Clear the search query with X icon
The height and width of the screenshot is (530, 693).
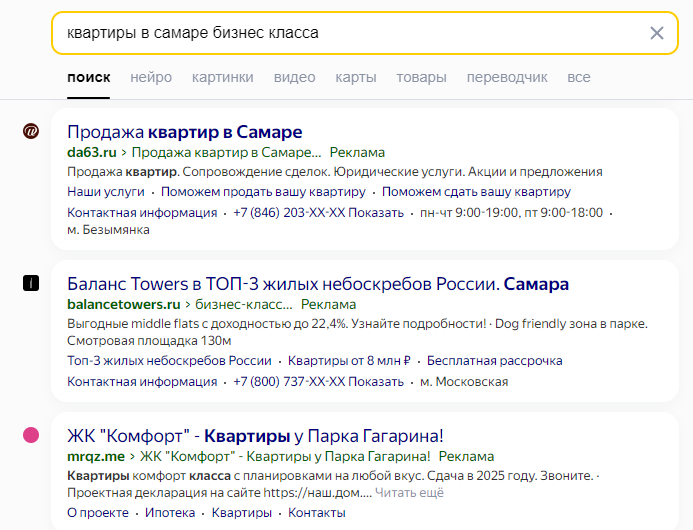point(657,33)
